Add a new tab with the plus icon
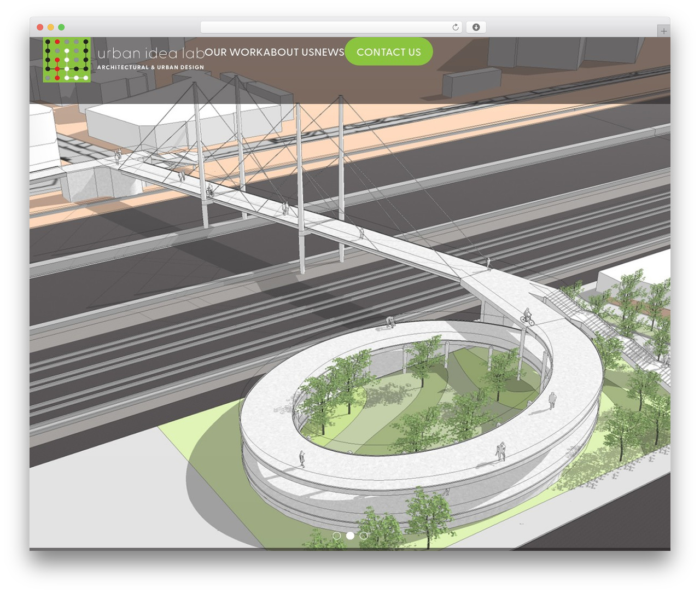The width and height of the screenshot is (700, 593). 663,31
